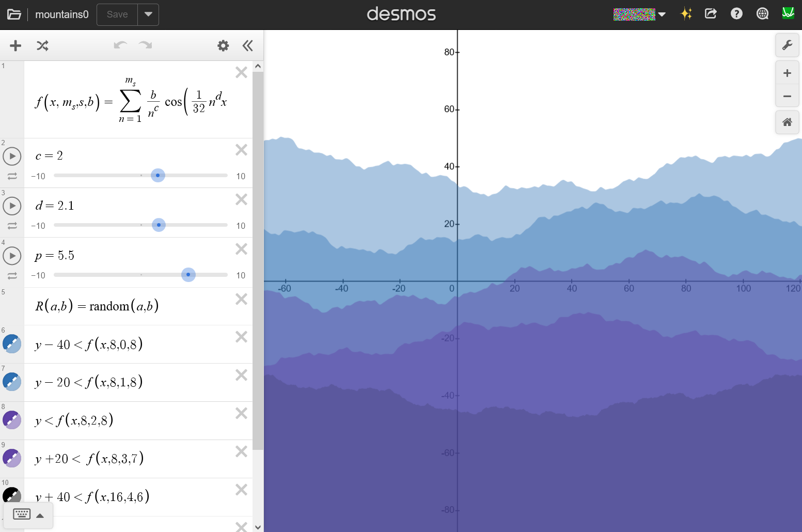Image resolution: width=802 pixels, height=532 pixels.
Task: Edit the p = 5.5 expression
Action: [55, 255]
